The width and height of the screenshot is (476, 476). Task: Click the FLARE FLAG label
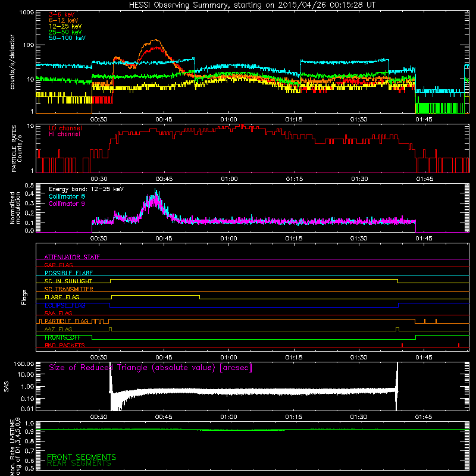(x=62, y=297)
